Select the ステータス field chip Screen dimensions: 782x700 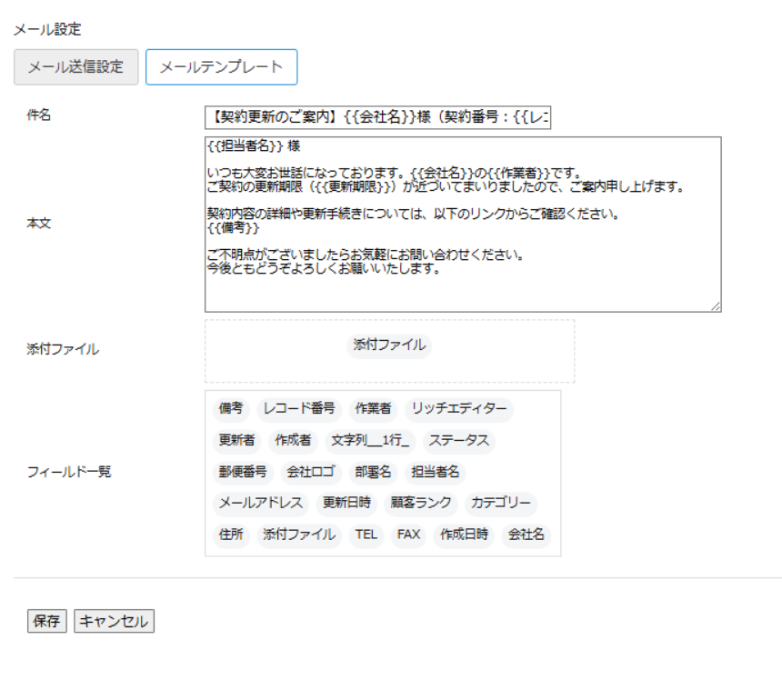click(459, 441)
